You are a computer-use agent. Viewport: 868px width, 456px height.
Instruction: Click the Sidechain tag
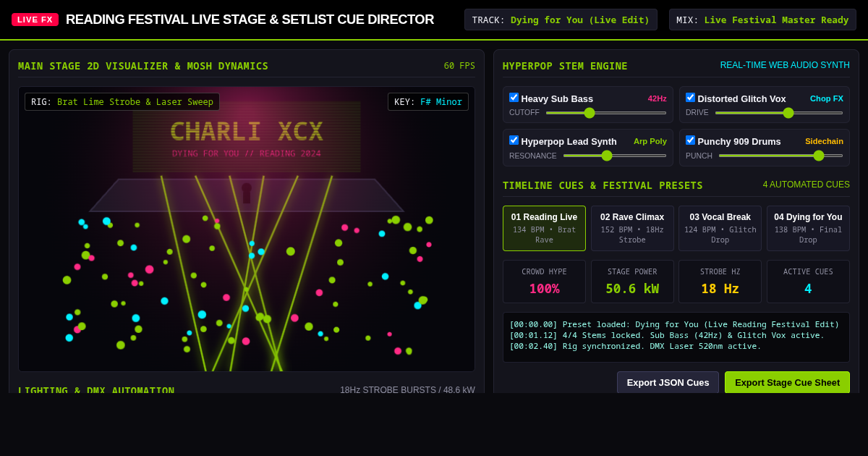click(824, 141)
